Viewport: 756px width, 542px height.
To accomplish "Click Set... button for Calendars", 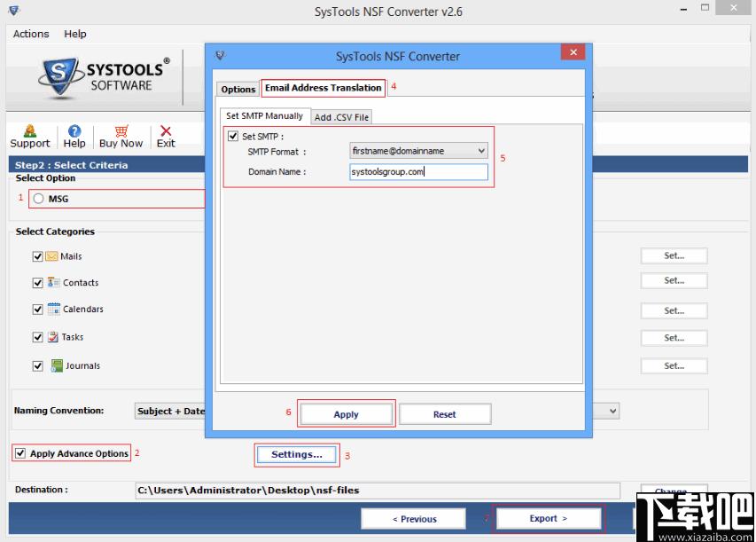I will pyautogui.click(x=674, y=310).
